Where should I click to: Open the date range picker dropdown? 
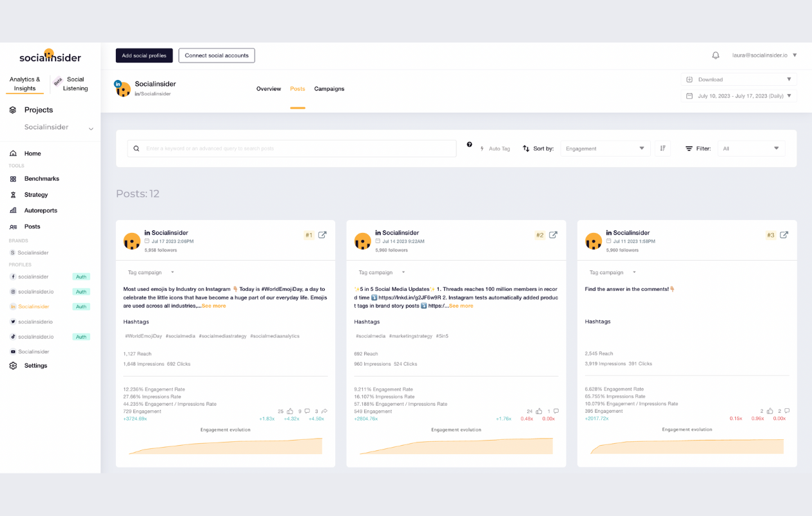[x=739, y=95]
